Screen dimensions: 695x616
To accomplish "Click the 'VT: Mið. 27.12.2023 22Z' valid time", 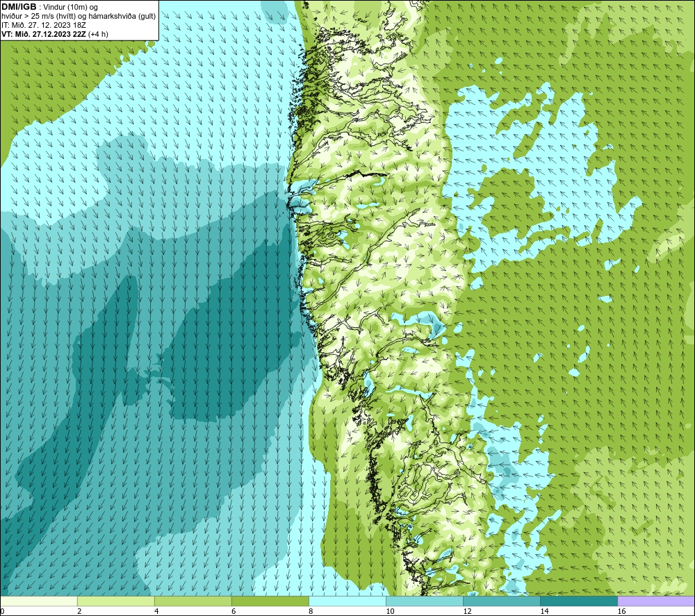I will pos(44,34).
